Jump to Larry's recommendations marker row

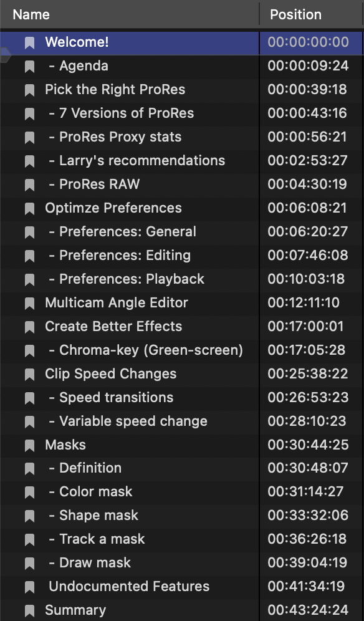(182, 160)
